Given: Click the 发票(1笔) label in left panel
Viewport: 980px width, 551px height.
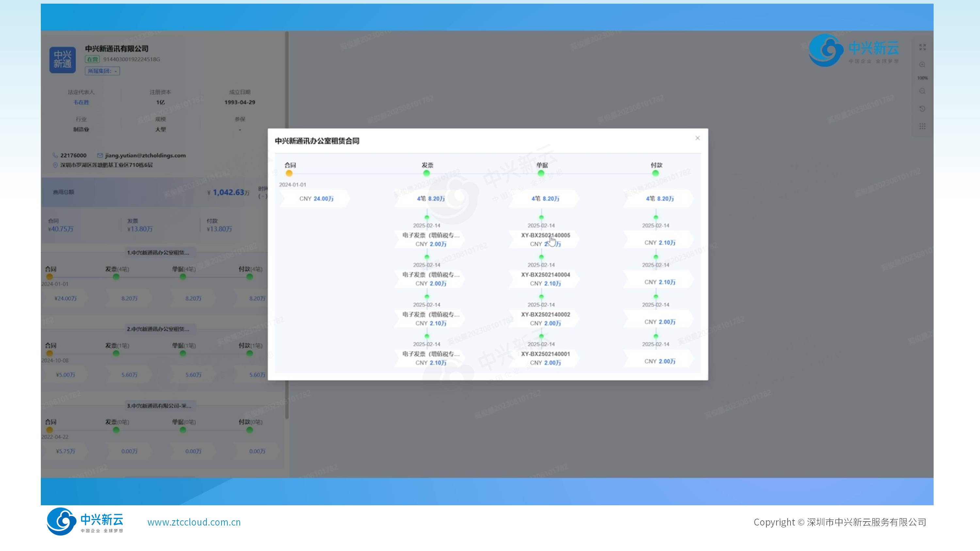Looking at the screenshot, I should (117, 346).
